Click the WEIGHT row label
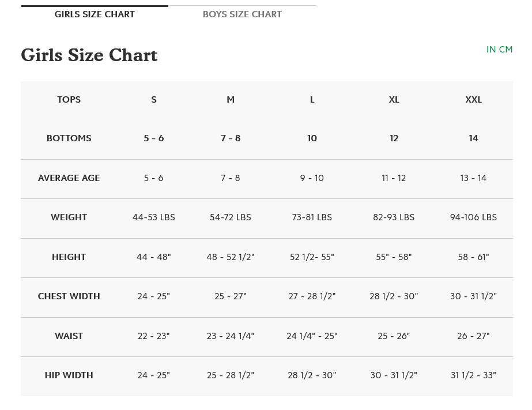This screenshot has width=532, height=410. coord(69,217)
